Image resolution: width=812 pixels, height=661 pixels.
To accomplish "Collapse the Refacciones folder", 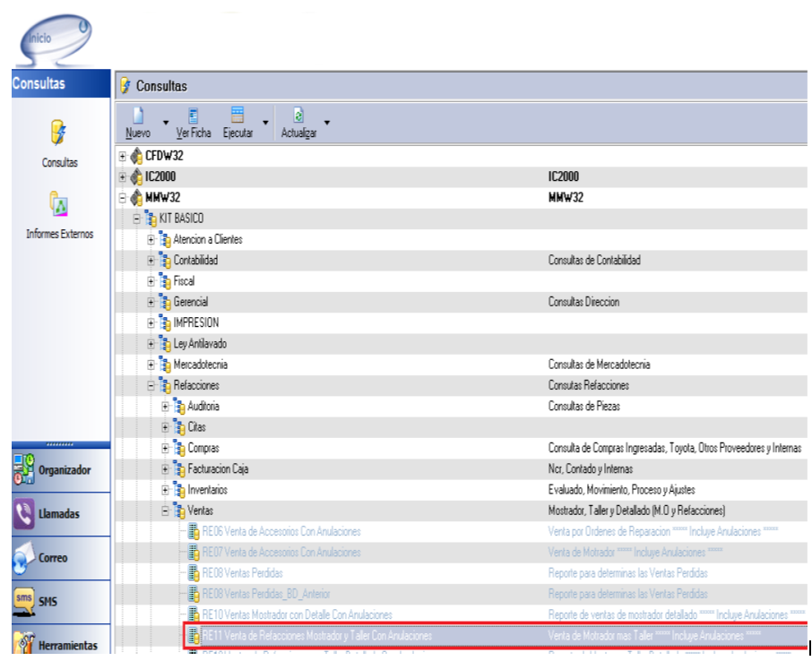I will click(x=151, y=386).
